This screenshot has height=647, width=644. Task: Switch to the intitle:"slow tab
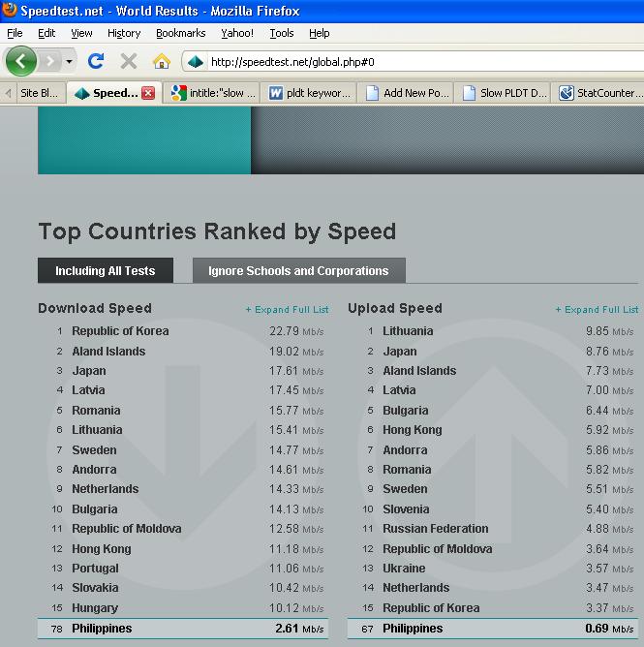click(213, 93)
